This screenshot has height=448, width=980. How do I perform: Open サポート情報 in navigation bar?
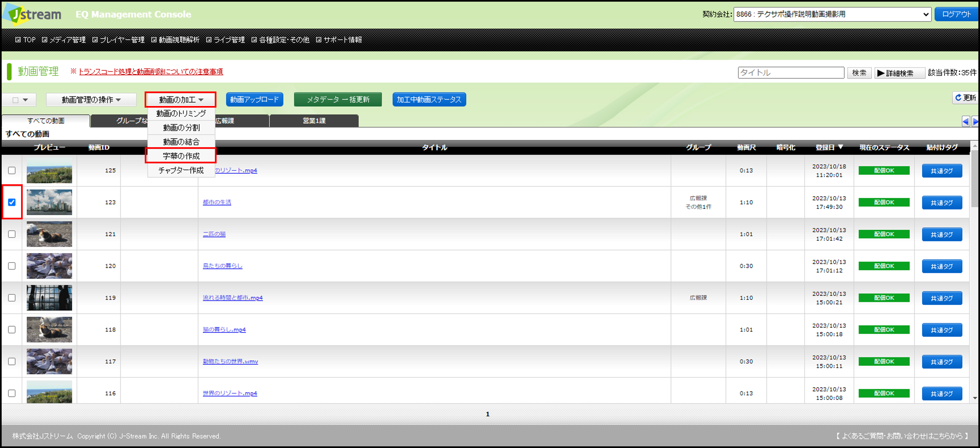(339, 40)
